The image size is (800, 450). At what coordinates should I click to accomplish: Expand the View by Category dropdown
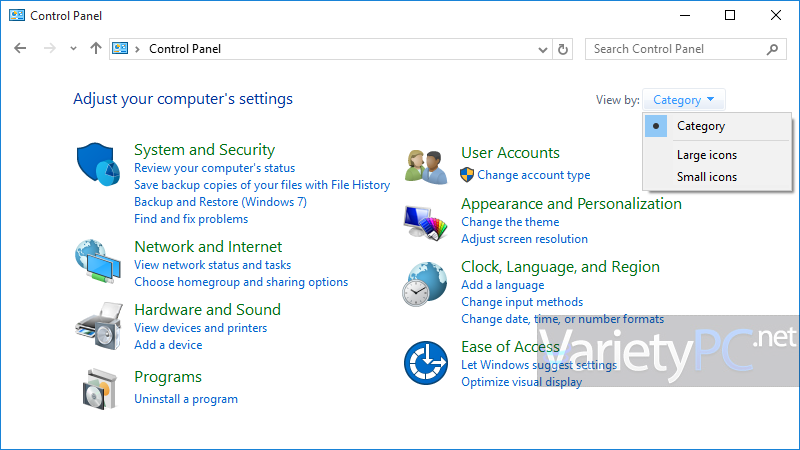coord(684,99)
